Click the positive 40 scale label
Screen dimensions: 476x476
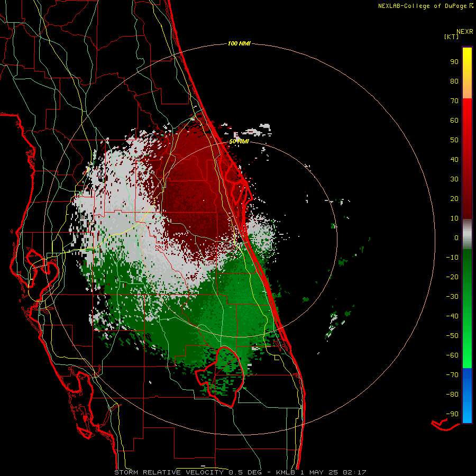click(x=454, y=159)
